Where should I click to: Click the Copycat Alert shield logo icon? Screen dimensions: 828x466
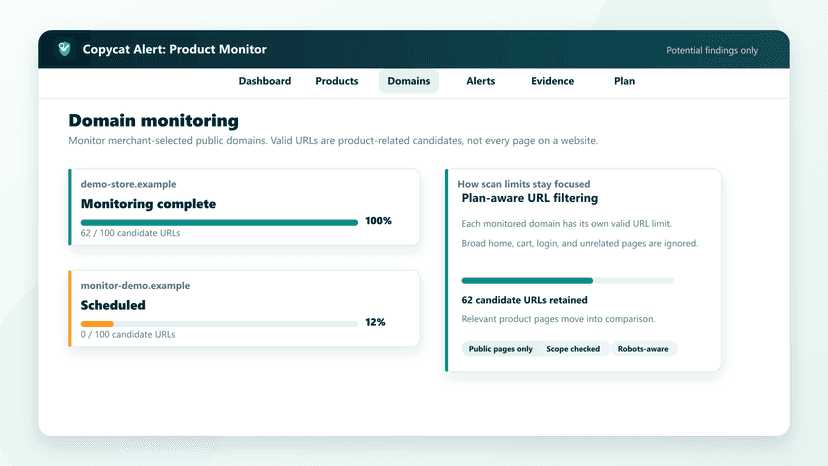click(x=64, y=49)
